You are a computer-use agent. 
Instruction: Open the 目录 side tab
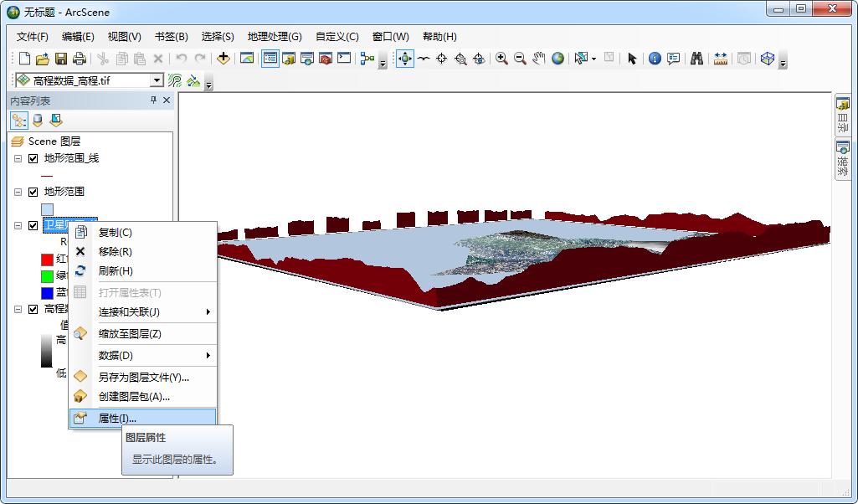pos(842,116)
